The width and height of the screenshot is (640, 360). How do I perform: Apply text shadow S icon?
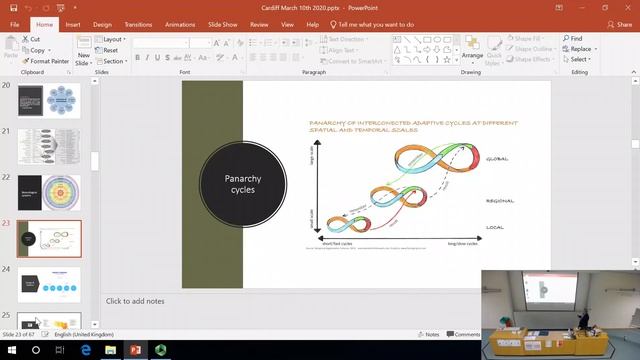pyautogui.click(x=167, y=58)
